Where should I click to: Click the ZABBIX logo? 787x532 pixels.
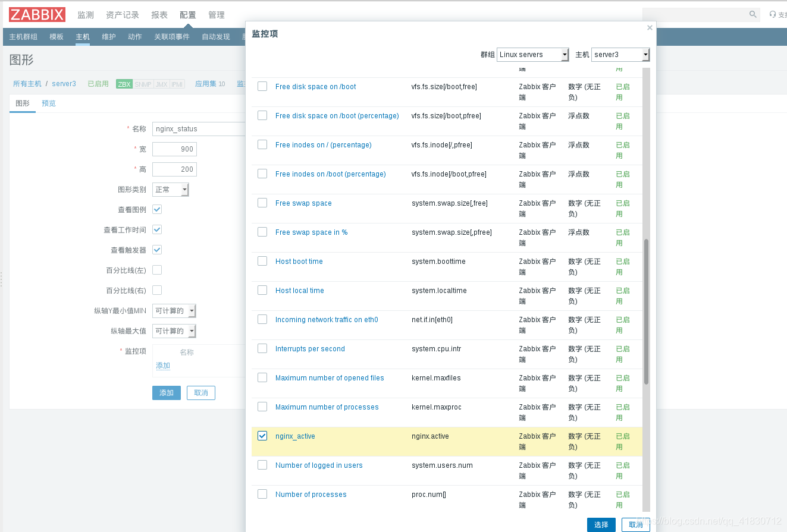[x=37, y=14]
